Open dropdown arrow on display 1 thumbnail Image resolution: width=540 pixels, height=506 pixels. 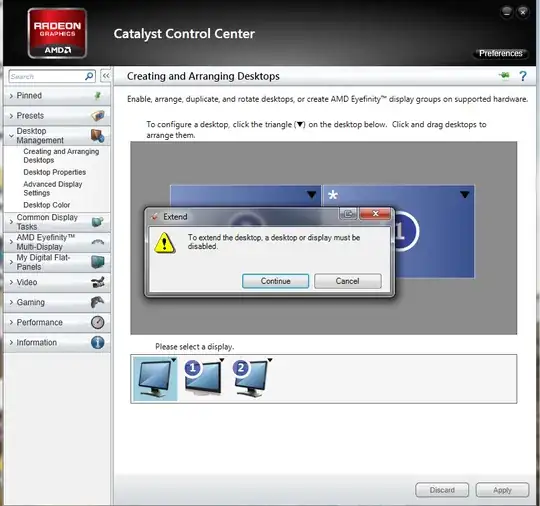coord(221,360)
